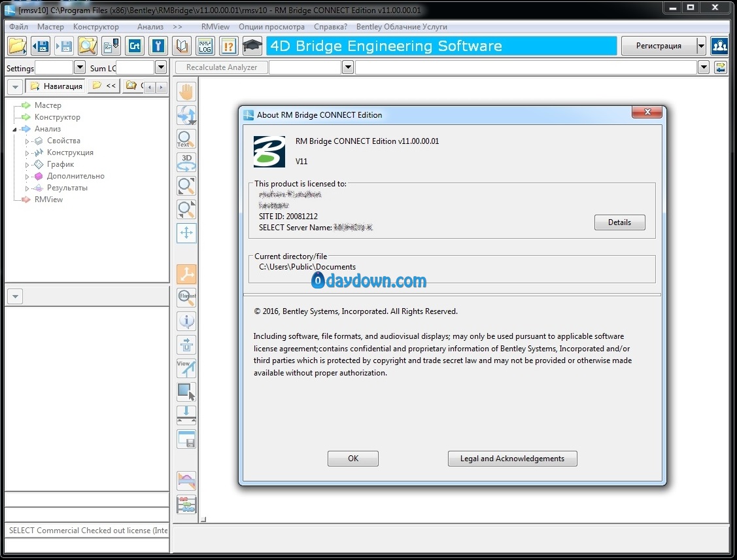Select Конструктор in navigation tree
This screenshot has width=737, height=560.
[x=58, y=117]
